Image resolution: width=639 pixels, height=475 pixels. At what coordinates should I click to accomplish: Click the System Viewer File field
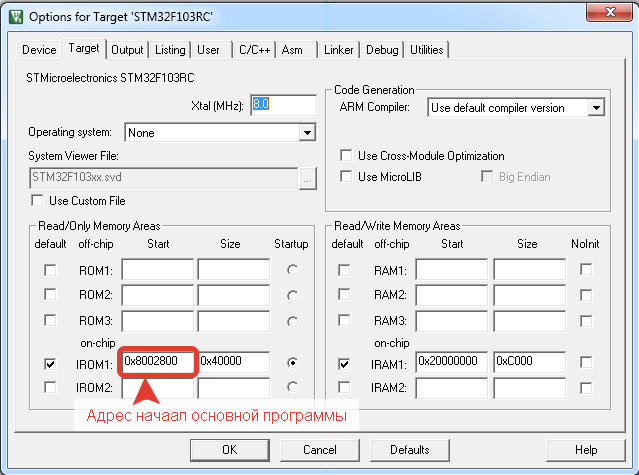tap(163, 178)
